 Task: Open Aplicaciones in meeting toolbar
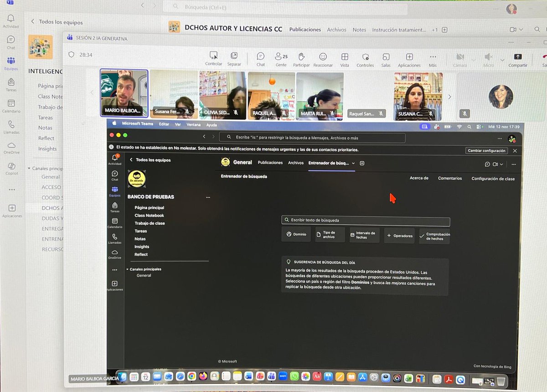click(x=409, y=60)
